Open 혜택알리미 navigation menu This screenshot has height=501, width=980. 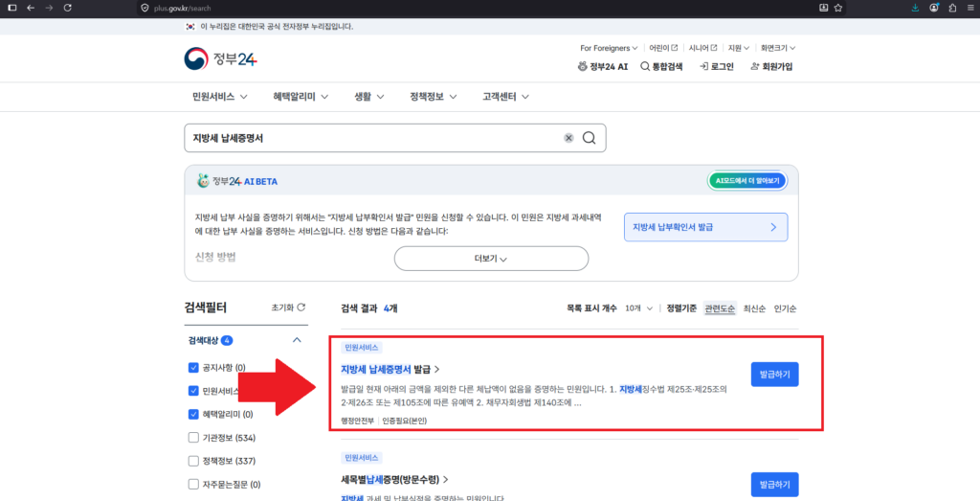(301, 97)
